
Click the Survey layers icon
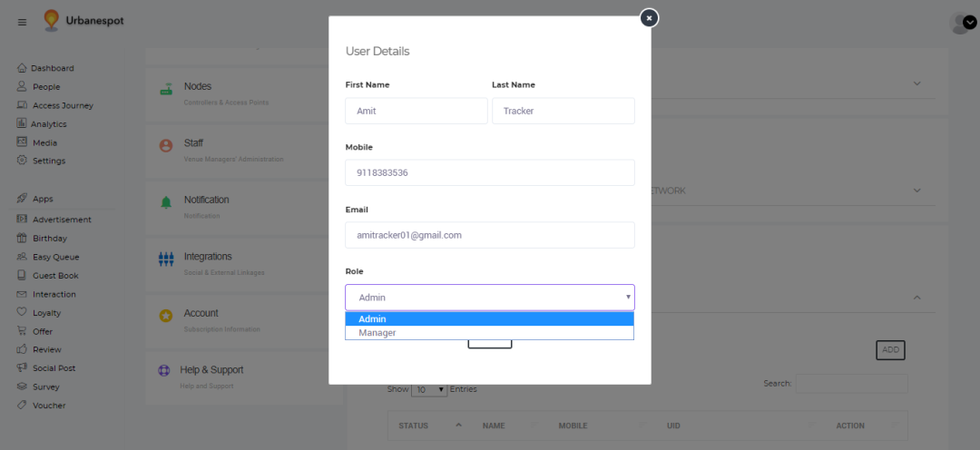22,386
